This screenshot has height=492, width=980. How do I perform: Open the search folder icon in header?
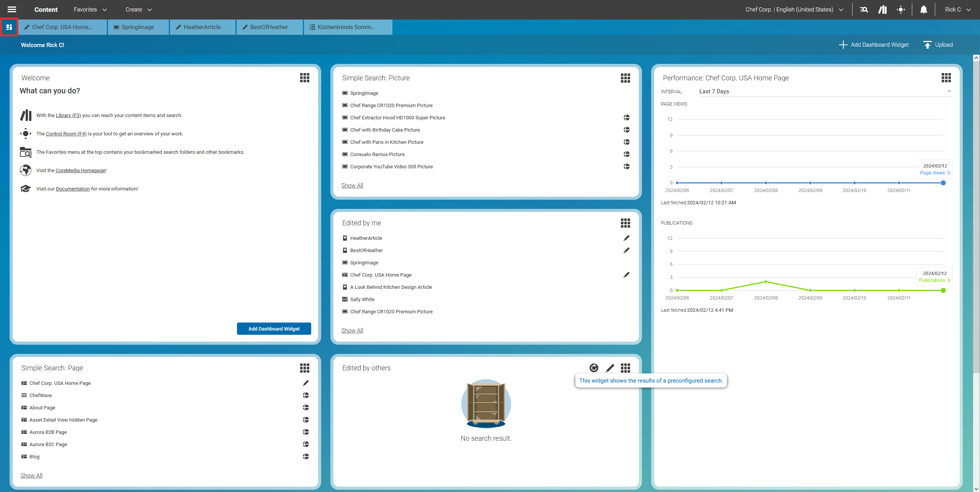(864, 10)
